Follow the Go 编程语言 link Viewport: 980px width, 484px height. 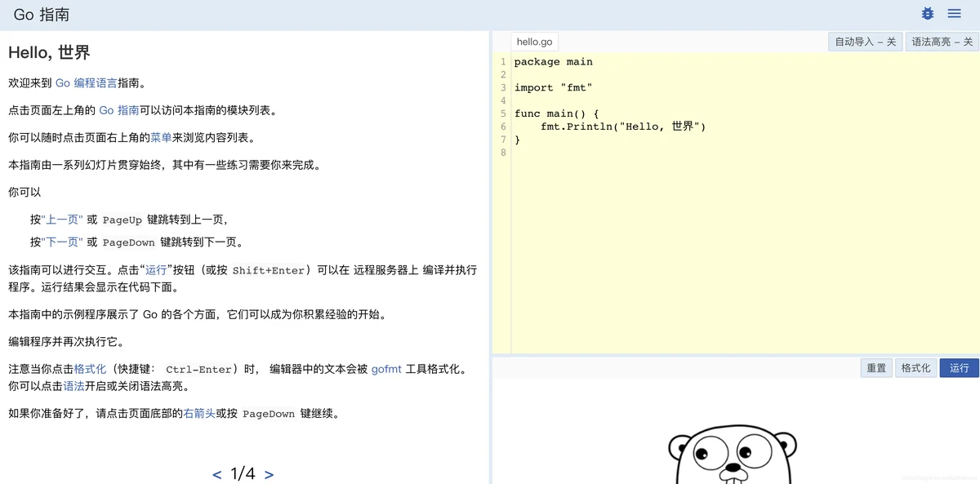(87, 82)
